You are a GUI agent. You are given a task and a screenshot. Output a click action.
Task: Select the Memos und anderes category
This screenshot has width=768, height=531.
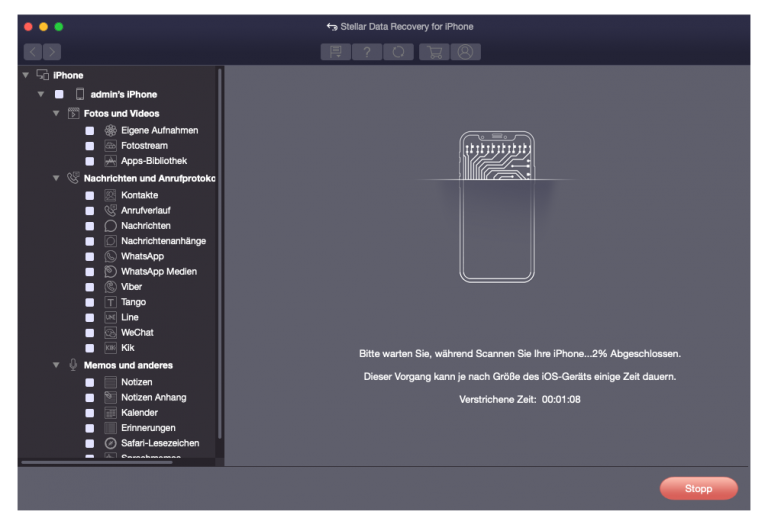(x=128, y=365)
